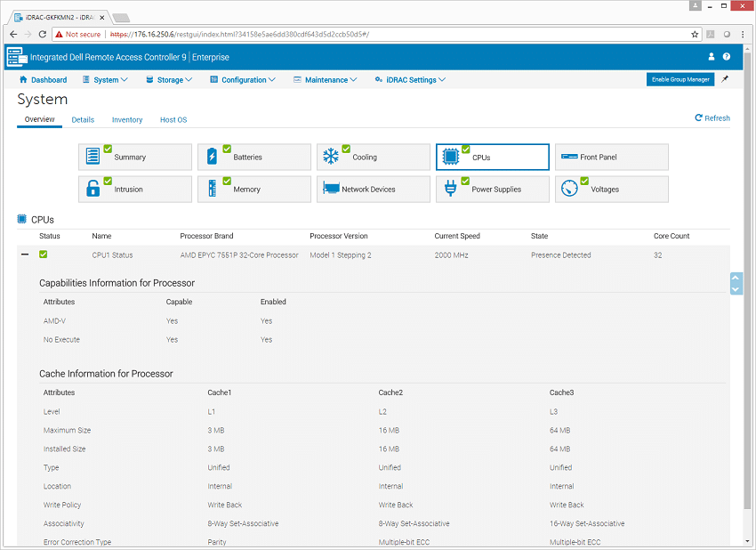Bookmark page with the star icon
Viewport: 756px width, 550px height.
[695, 34]
